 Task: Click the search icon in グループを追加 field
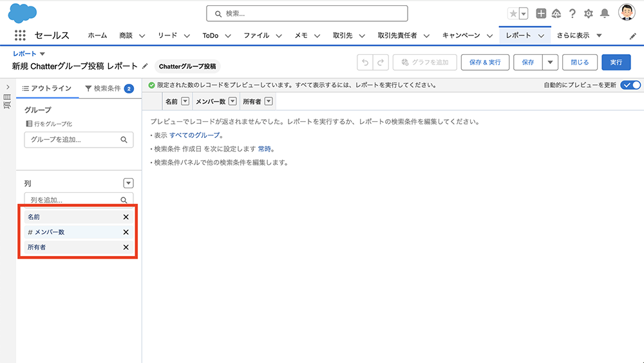[x=124, y=140]
